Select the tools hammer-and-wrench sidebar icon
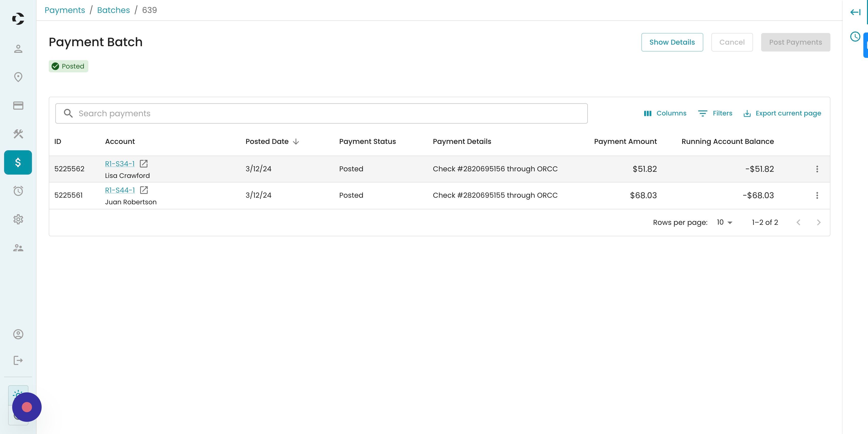The height and width of the screenshot is (434, 868). point(18,134)
